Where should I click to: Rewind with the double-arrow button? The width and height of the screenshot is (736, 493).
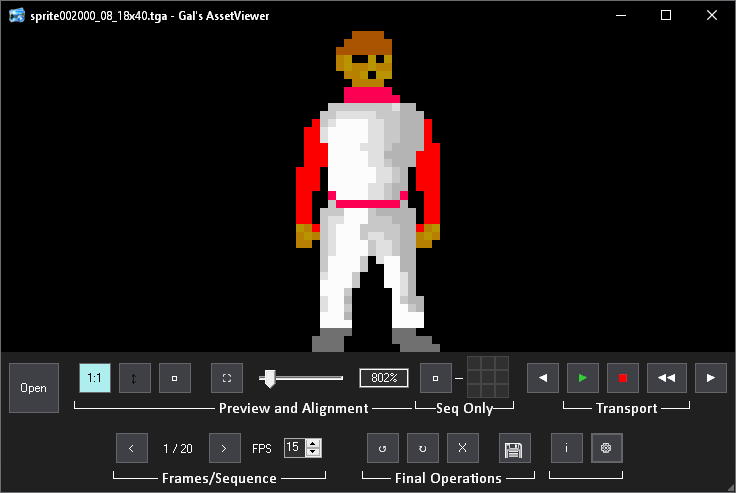click(x=667, y=378)
